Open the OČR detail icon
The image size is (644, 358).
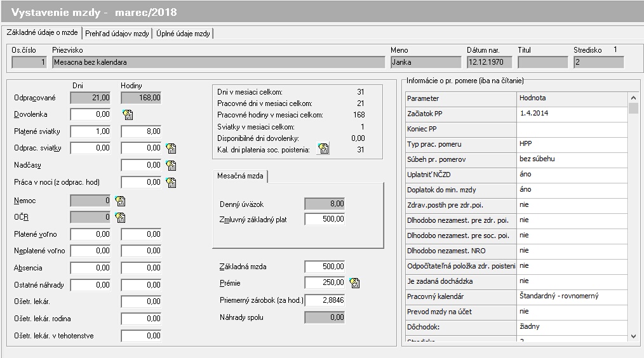point(120,217)
